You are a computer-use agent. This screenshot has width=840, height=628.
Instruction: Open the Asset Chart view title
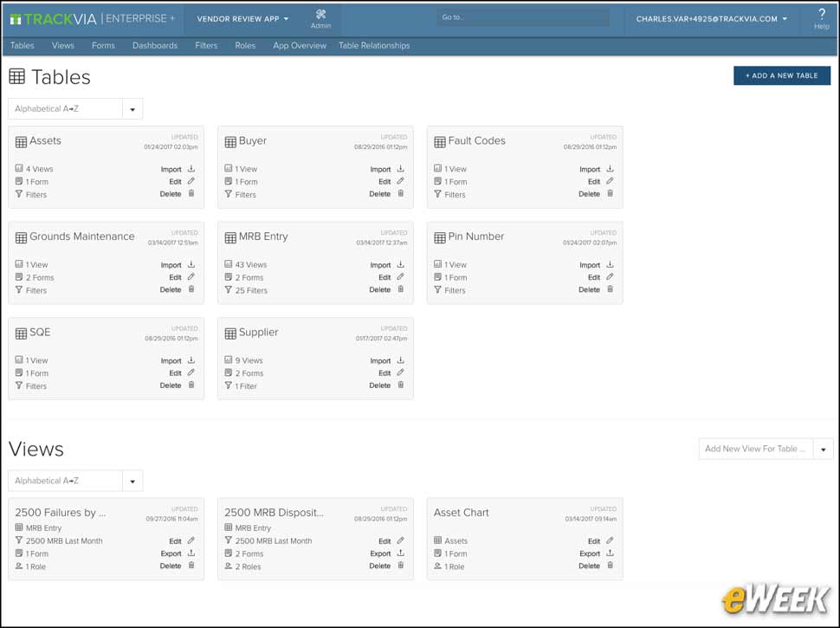[462, 513]
